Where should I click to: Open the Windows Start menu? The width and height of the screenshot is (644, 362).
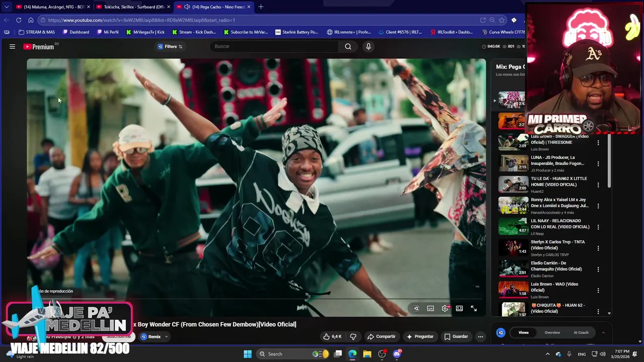(248, 354)
